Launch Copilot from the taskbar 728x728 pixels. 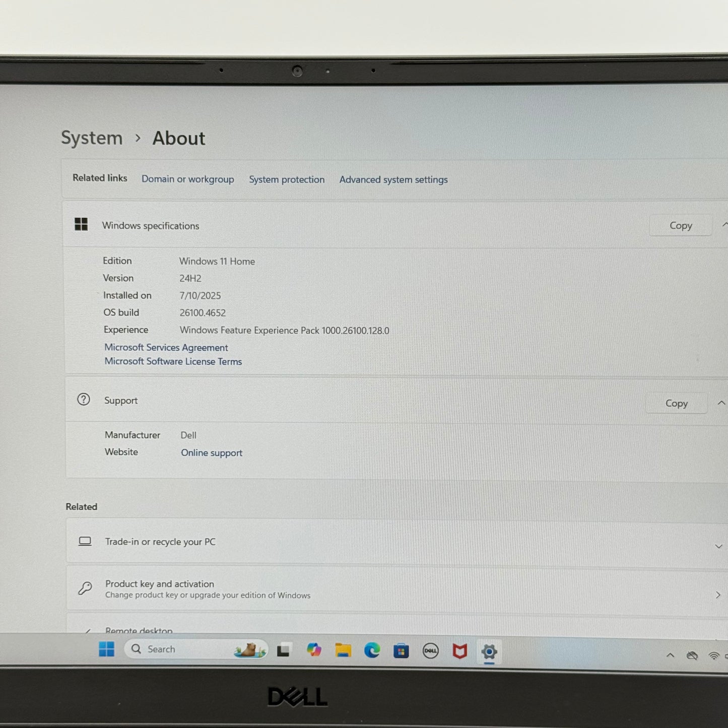[x=314, y=650]
